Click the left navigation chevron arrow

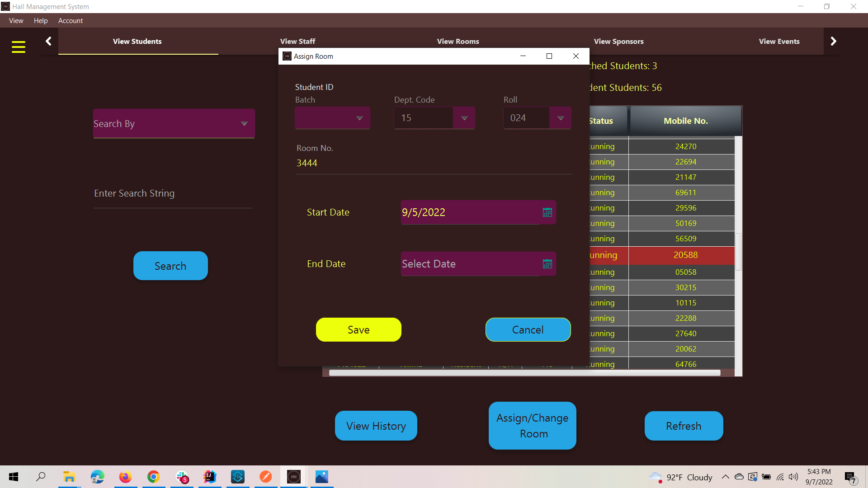click(48, 41)
